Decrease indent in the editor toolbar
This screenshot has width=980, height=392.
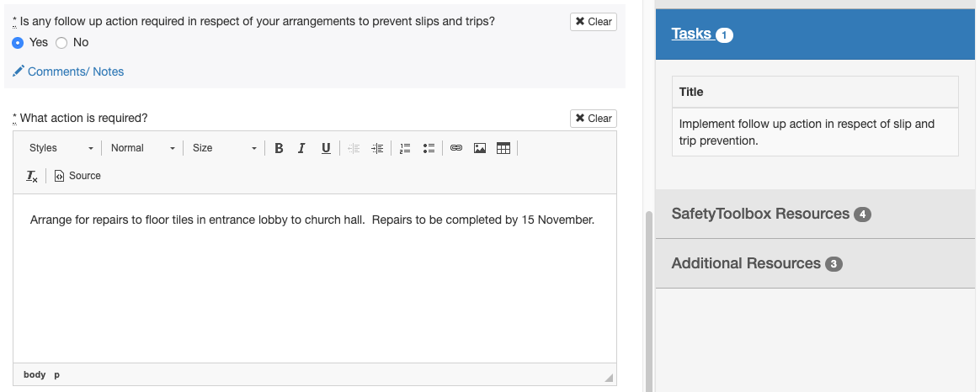(354, 148)
